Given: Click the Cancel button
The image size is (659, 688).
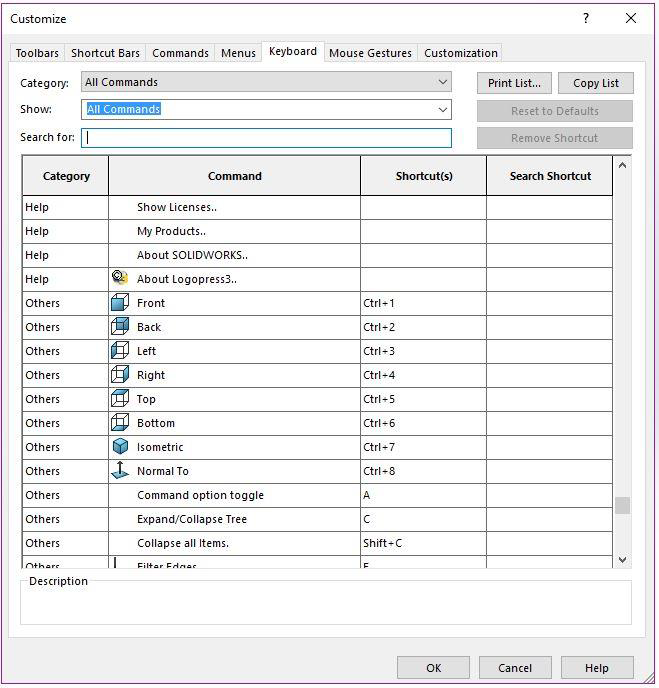Looking at the screenshot, I should 515,668.
